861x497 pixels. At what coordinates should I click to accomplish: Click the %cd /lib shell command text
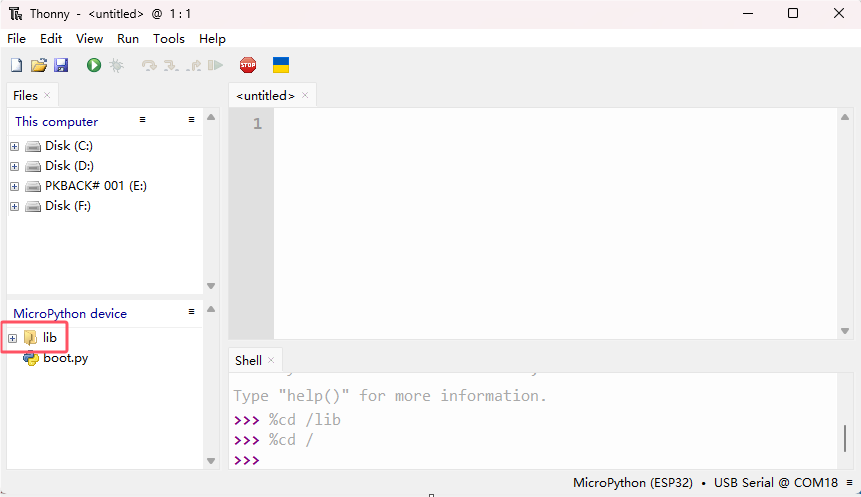pos(305,420)
